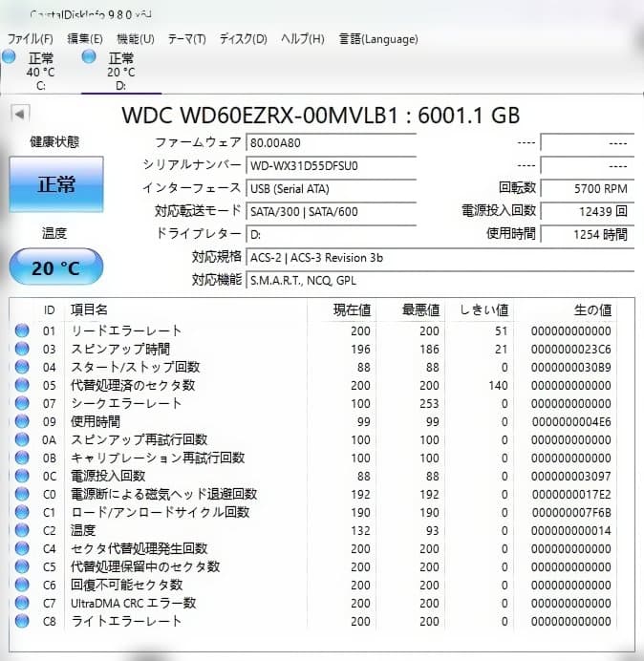Viewport: 644px width, 661px height.
Task: Open the テーマ(T) menu
Action: pos(187,39)
